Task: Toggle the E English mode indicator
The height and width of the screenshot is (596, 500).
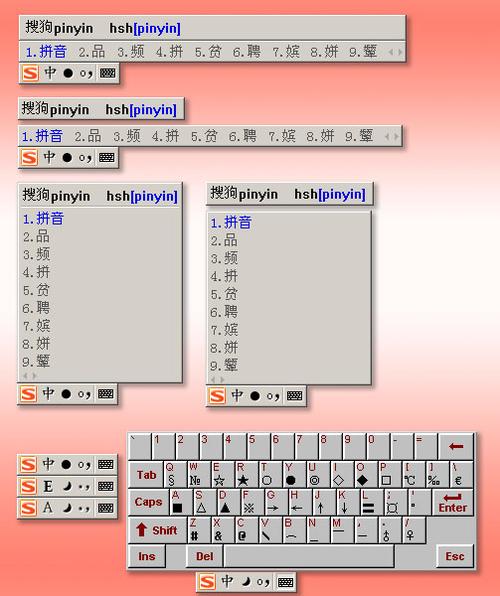Action: [48, 486]
